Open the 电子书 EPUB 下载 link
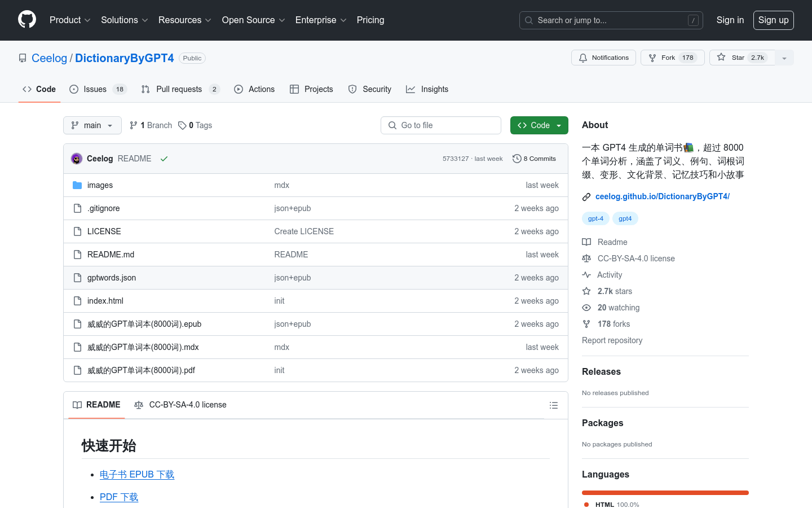The height and width of the screenshot is (508, 812). click(137, 475)
